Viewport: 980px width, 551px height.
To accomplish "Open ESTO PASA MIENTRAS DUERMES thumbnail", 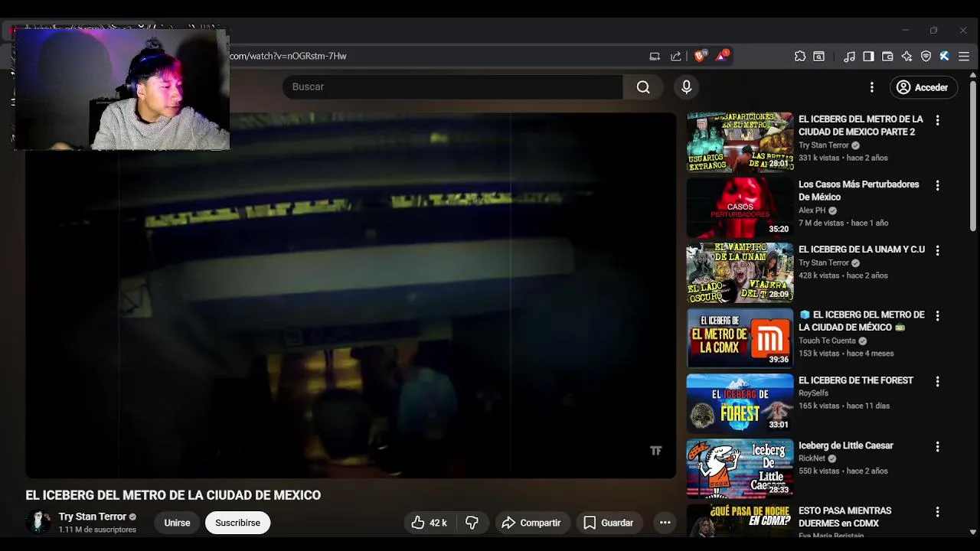I will point(740,520).
